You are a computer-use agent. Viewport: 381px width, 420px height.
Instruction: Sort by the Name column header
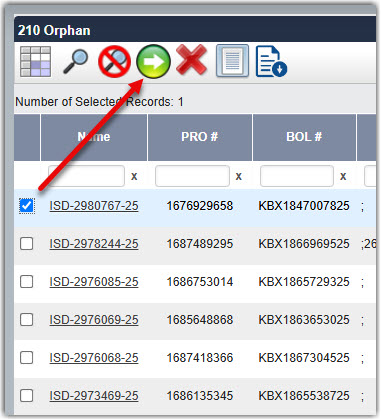94,137
